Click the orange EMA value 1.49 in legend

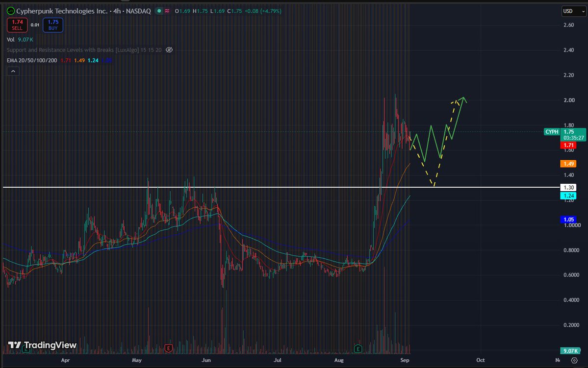79,60
